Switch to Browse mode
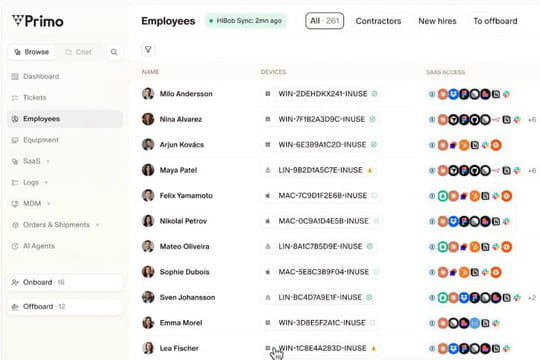This screenshot has height=360, width=540. click(32, 52)
